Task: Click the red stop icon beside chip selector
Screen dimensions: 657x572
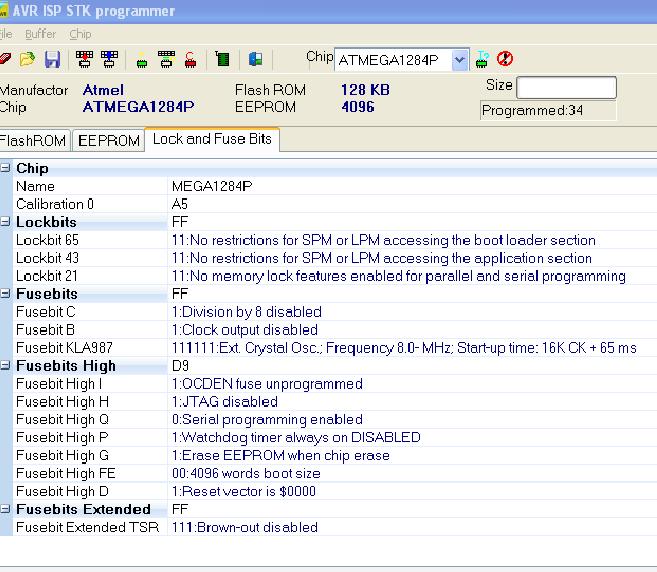Action: click(x=504, y=59)
